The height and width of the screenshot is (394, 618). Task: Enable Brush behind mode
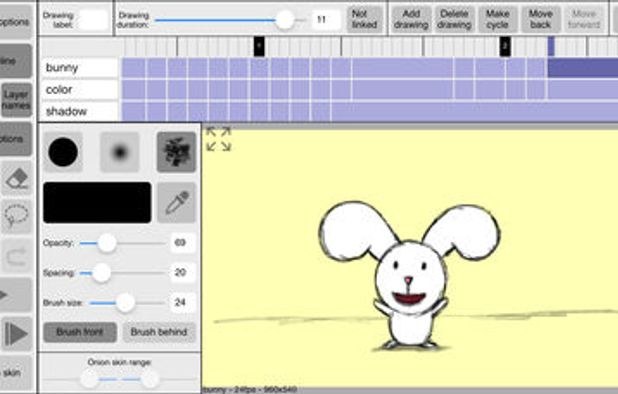click(x=159, y=332)
